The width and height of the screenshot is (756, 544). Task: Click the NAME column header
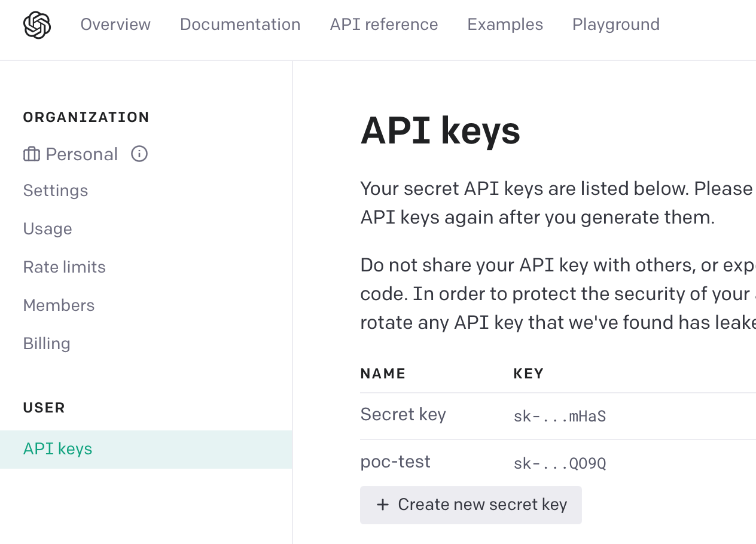click(x=383, y=374)
